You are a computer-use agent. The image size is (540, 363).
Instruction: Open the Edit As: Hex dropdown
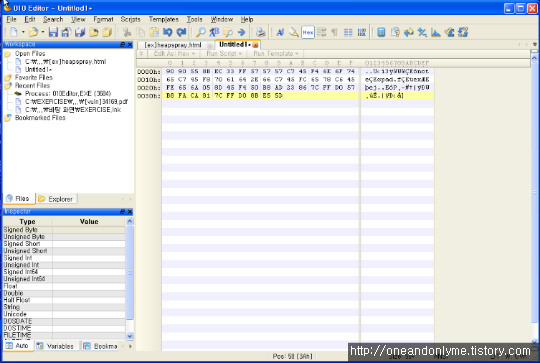[x=174, y=54]
